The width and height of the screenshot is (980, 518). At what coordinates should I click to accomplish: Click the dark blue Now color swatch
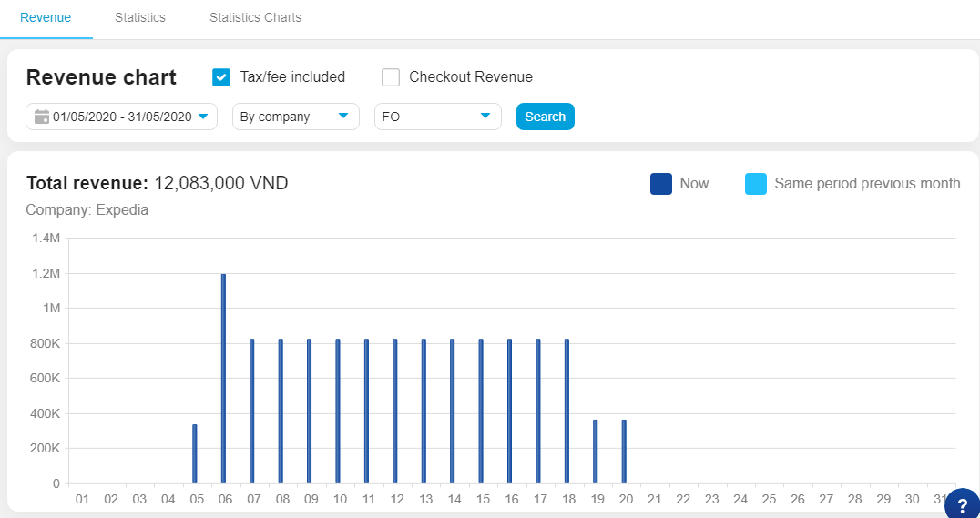[661, 184]
